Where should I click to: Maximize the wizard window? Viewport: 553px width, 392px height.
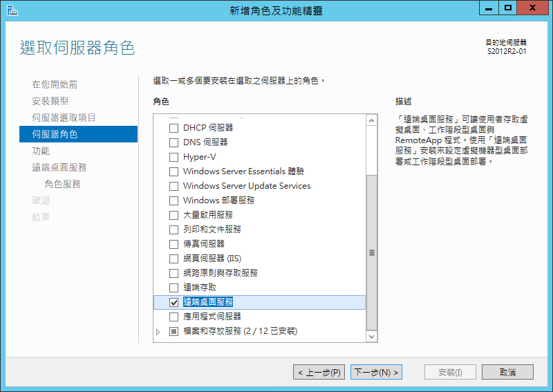pos(508,8)
